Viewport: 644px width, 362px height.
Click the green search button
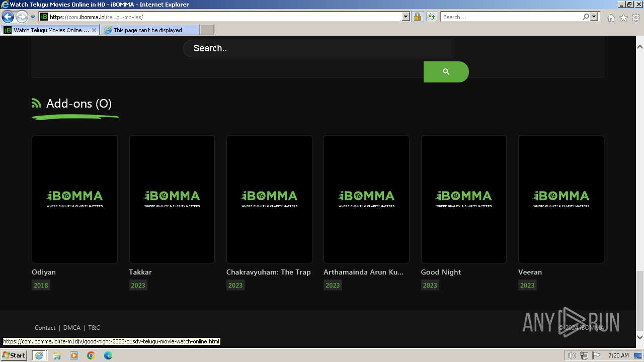click(x=446, y=72)
